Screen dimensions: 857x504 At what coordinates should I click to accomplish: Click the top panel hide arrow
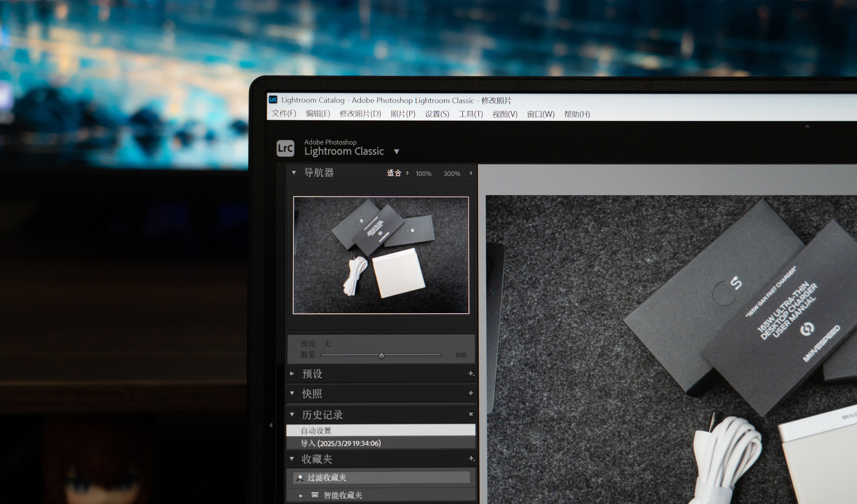[x=807, y=126]
